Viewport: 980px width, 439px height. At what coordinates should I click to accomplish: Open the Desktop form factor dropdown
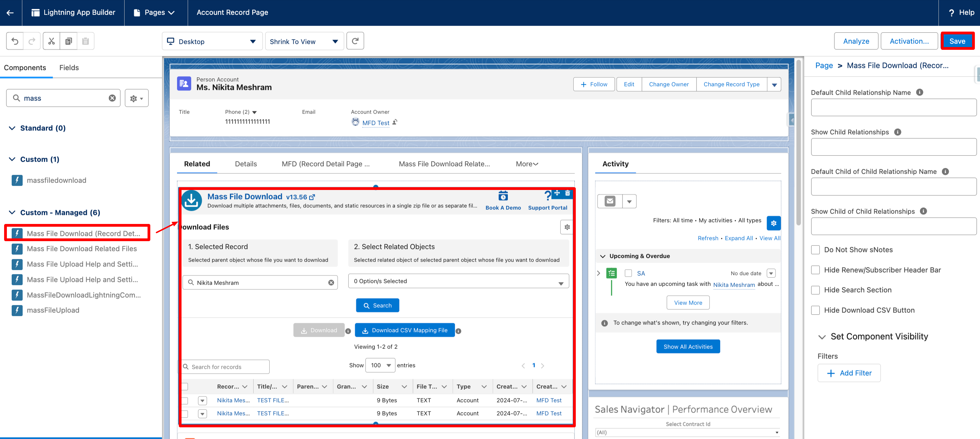[212, 41]
